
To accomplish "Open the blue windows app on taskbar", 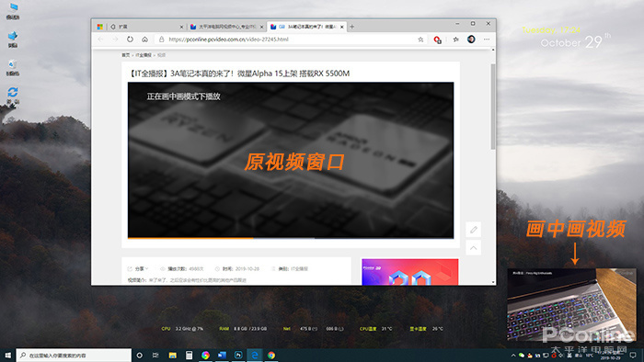I will [222, 355].
